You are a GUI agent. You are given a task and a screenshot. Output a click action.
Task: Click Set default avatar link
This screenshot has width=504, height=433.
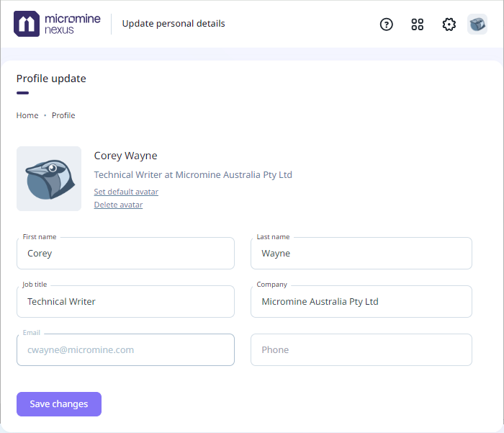pyautogui.click(x=126, y=192)
